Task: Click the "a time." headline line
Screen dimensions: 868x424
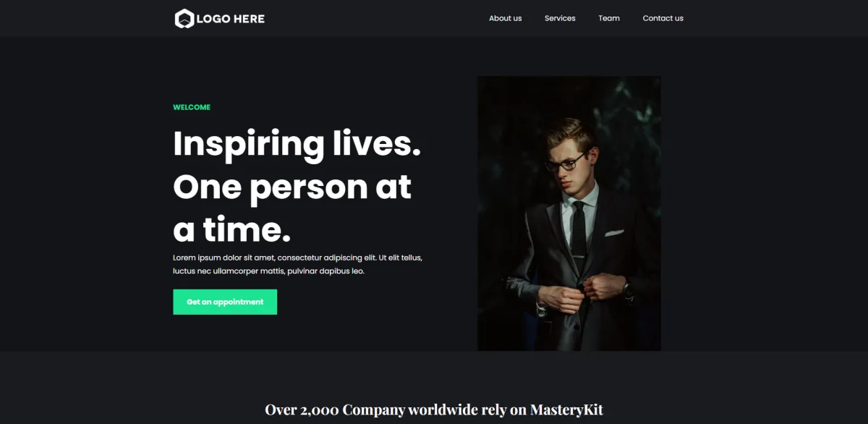Action: tap(231, 229)
